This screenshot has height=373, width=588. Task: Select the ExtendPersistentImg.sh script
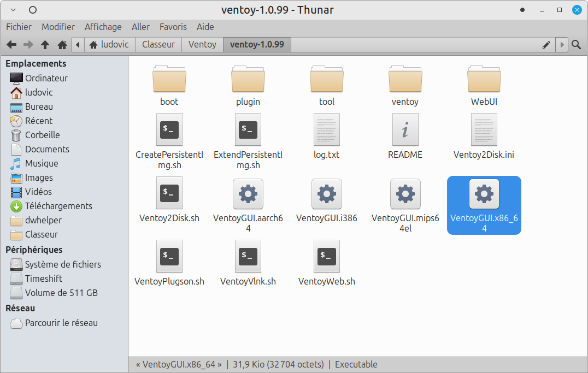tap(248, 141)
